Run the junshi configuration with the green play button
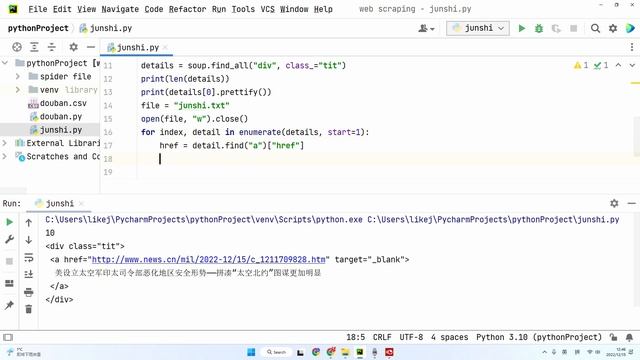640x360 pixels. 522,28
